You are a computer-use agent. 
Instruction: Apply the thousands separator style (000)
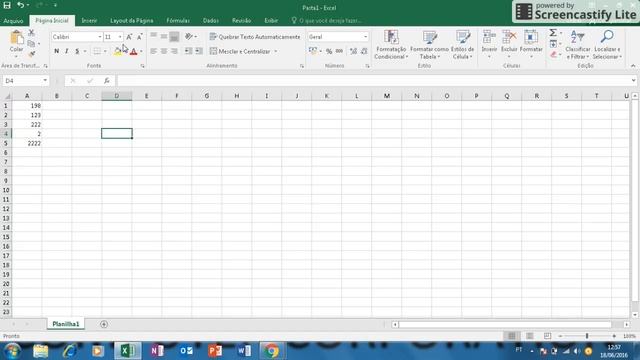click(x=339, y=51)
